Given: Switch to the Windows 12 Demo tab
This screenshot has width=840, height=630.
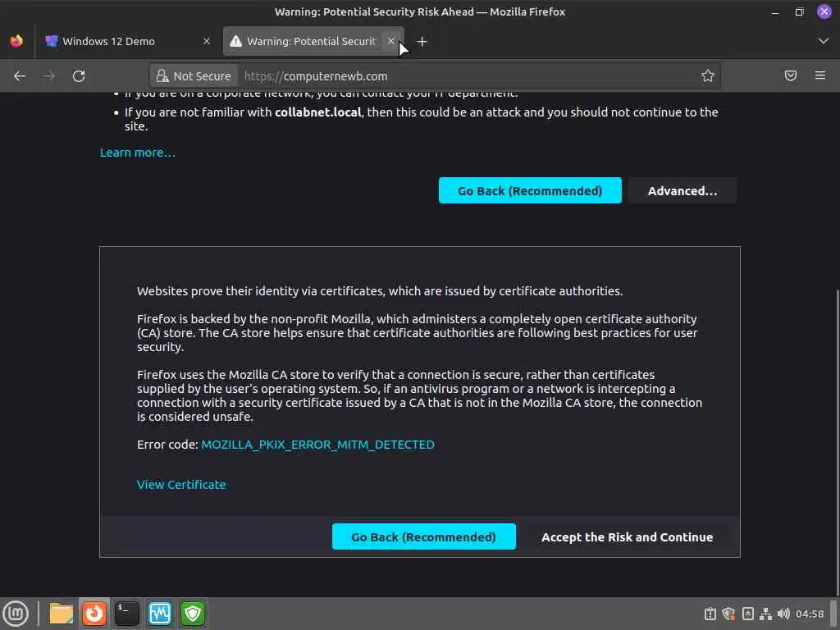Looking at the screenshot, I should pyautogui.click(x=127, y=41).
